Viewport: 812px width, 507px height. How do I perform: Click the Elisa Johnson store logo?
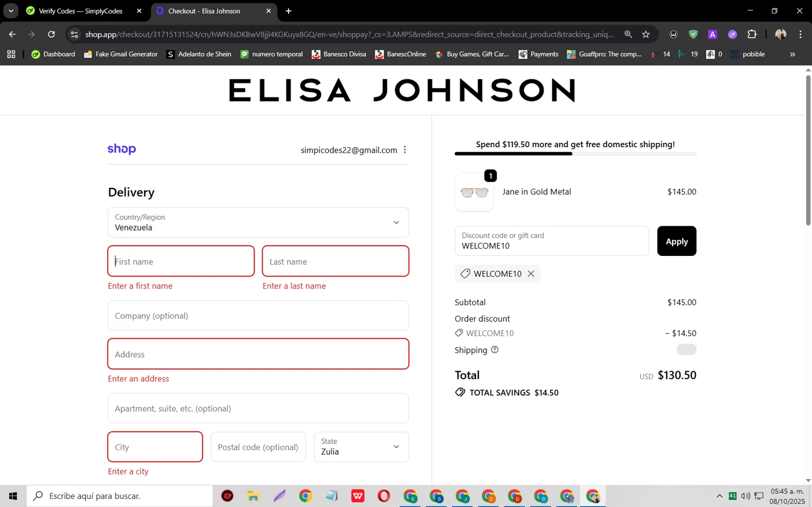pos(402,90)
